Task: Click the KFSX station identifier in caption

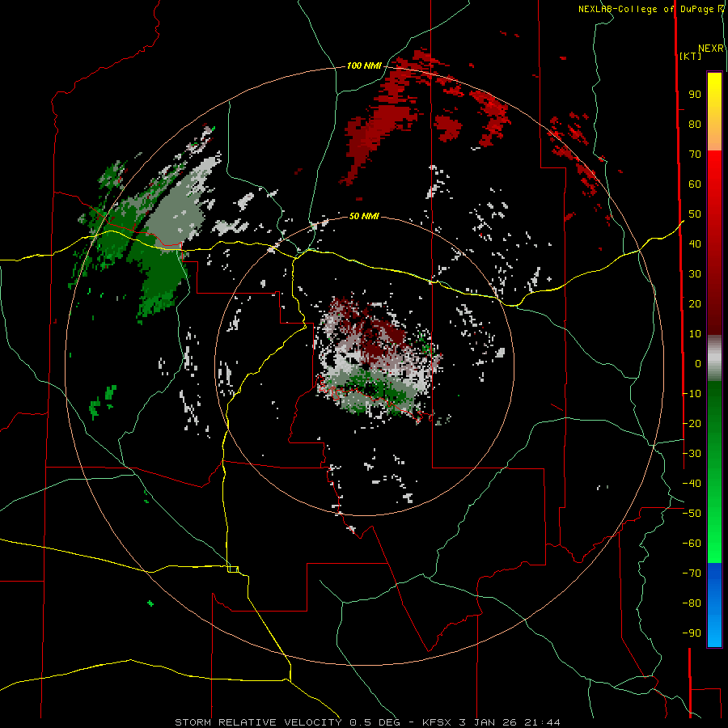Action: (x=437, y=722)
